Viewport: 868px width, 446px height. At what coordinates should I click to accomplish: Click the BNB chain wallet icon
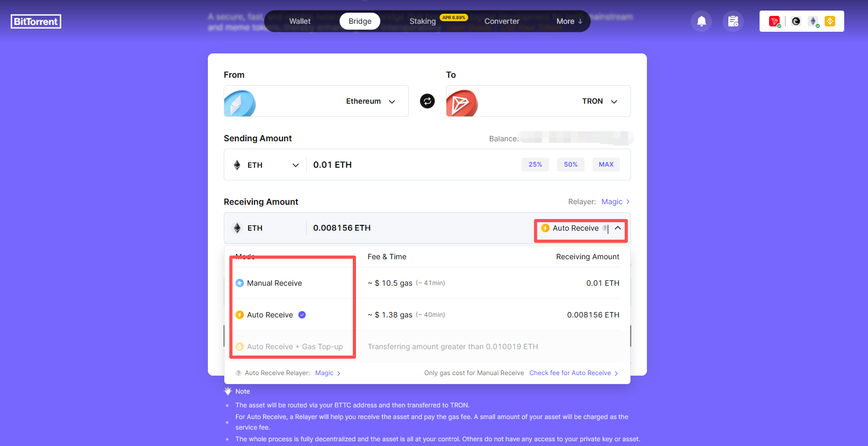[x=830, y=21]
